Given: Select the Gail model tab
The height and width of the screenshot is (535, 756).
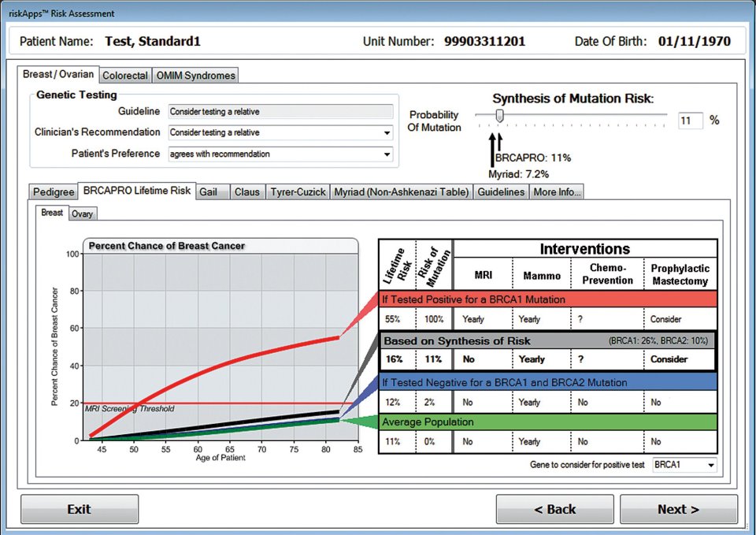Looking at the screenshot, I should coord(213,192).
